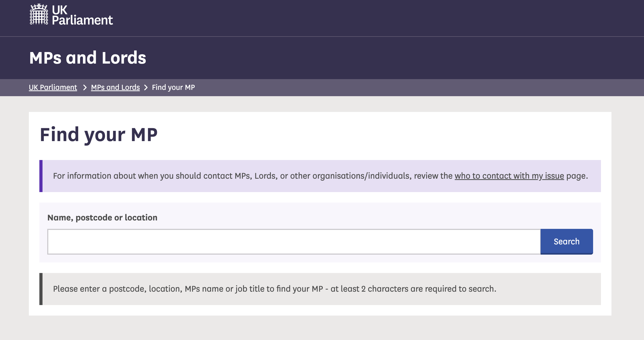Click the MPs and Lords banner heading
Image resolution: width=644 pixels, height=340 pixels.
pyautogui.click(x=88, y=58)
